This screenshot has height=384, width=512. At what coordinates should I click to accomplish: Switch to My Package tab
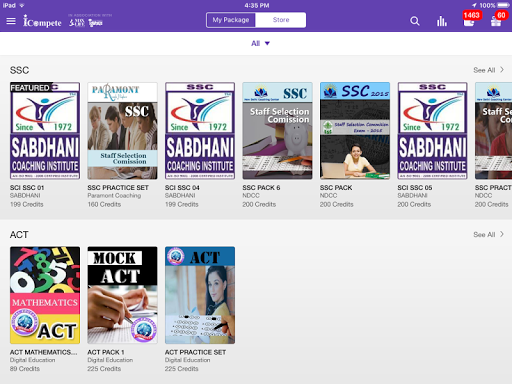point(231,20)
